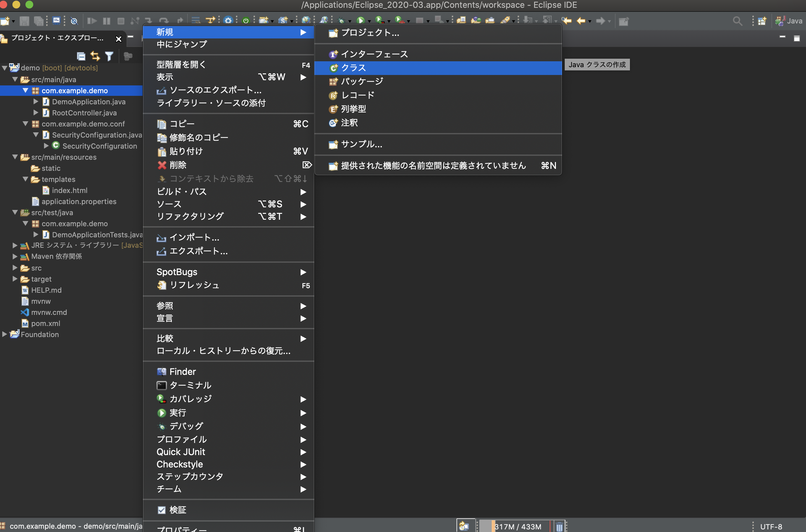Expand the Foundation project node
Viewport: 806px width, 532px height.
5,334
